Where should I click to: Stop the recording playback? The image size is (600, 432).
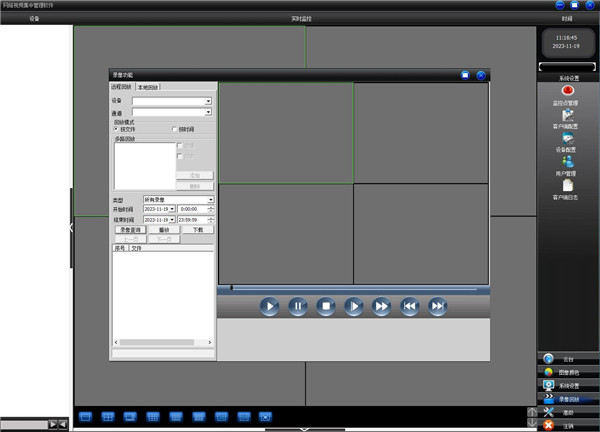click(326, 306)
